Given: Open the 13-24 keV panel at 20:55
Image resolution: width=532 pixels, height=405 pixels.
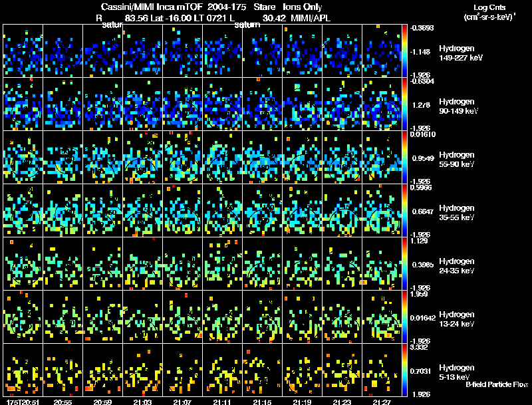Looking at the screenshot, I should (x=63, y=317).
